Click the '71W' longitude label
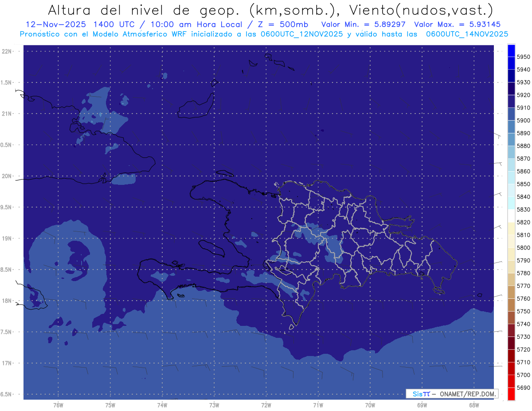Screen dimensions: 532x411 point(318,405)
